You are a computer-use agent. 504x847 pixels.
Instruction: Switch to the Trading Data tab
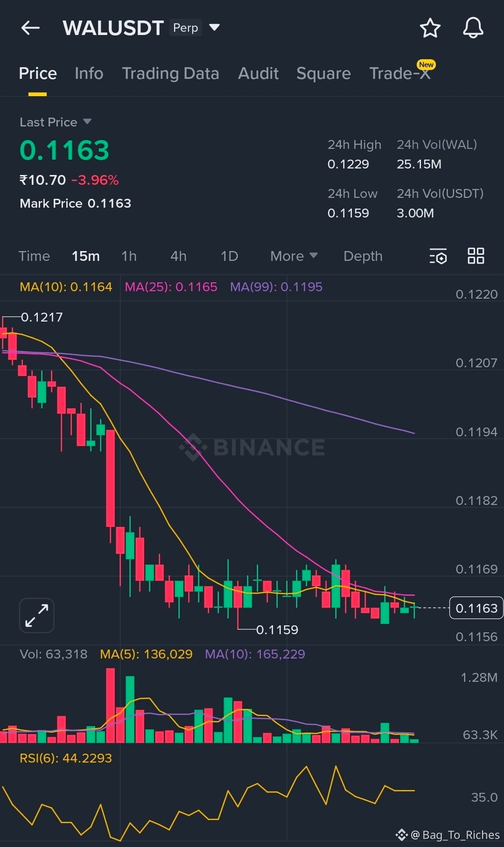[170, 73]
